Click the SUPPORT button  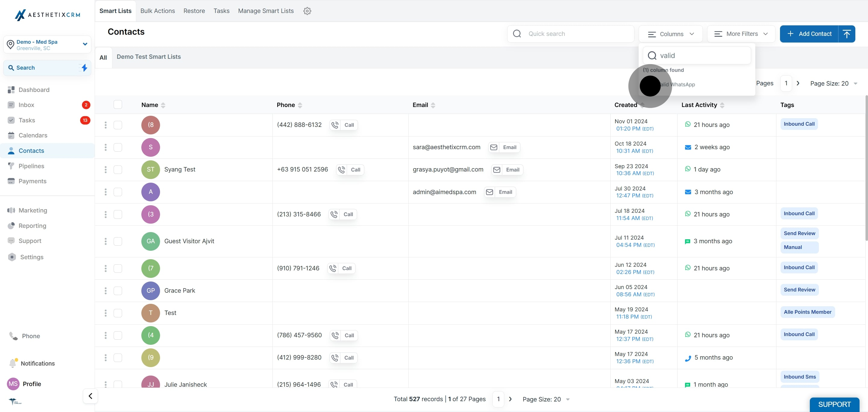point(834,404)
